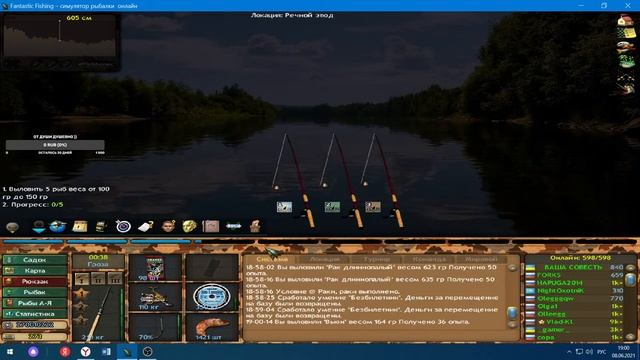Switch to the Команда chat tab
640x360 pixels.
pos(429,259)
